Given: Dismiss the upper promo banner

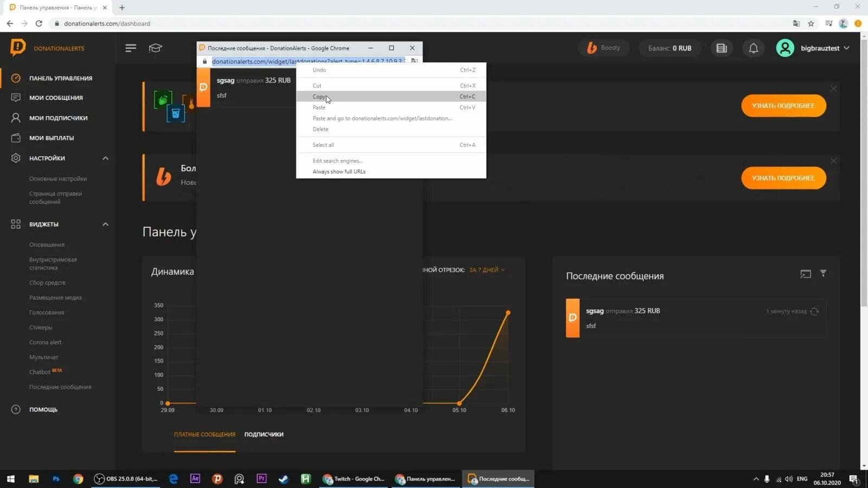Looking at the screenshot, I should (833, 88).
